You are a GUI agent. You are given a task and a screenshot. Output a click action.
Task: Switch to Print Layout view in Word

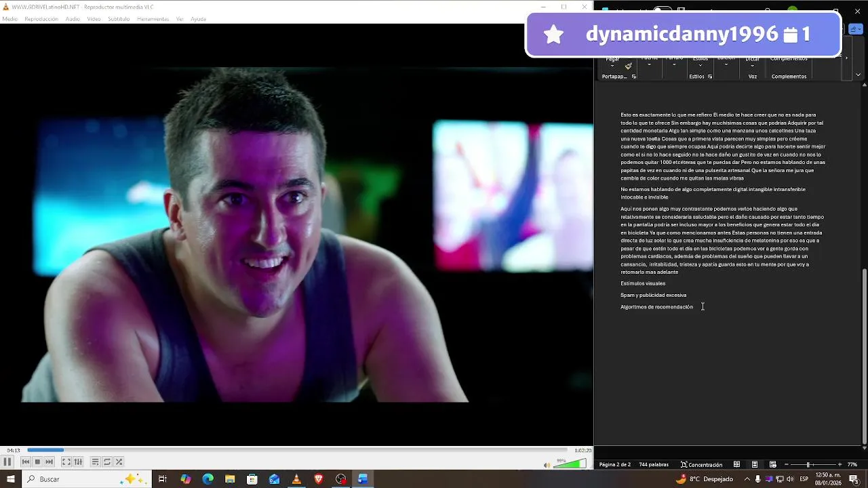coord(755,464)
